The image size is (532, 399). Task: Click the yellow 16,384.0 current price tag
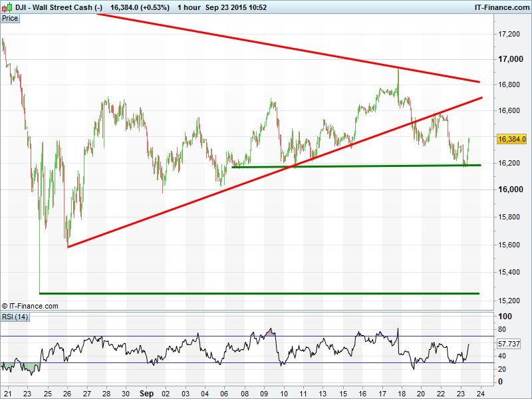pos(511,139)
